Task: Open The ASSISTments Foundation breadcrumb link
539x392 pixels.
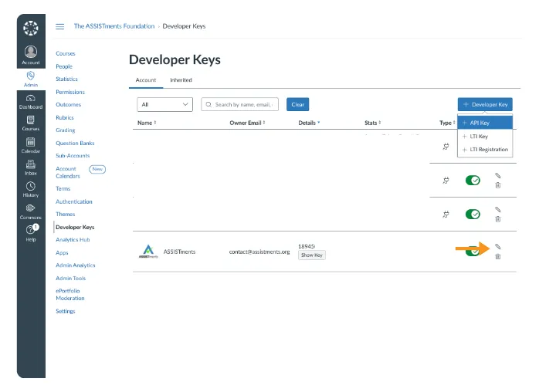Action: (x=114, y=26)
